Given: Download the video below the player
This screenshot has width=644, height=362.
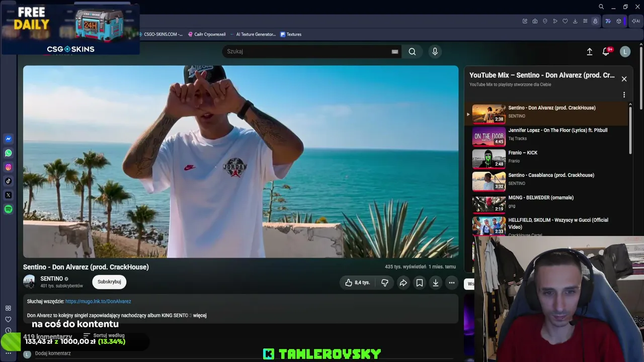Looking at the screenshot, I should coord(436,283).
